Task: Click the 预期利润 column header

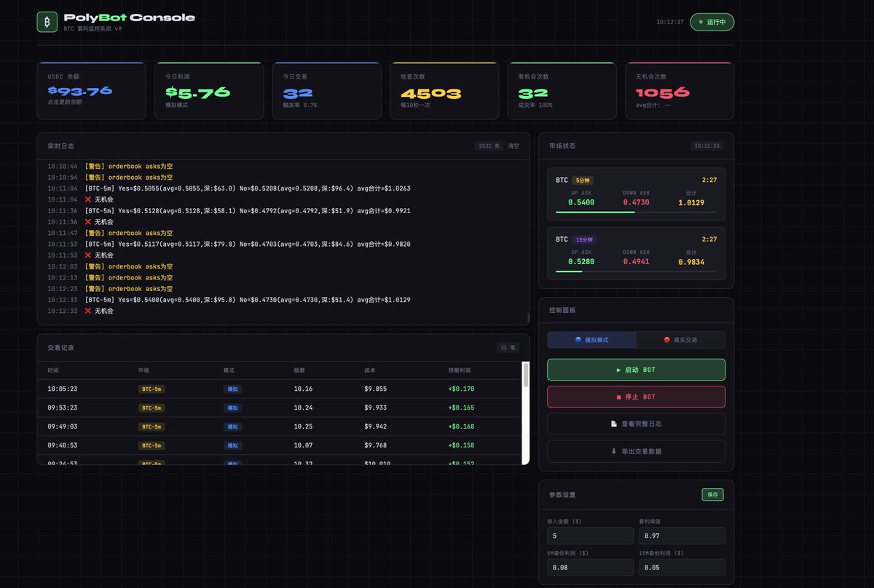Action: point(460,370)
